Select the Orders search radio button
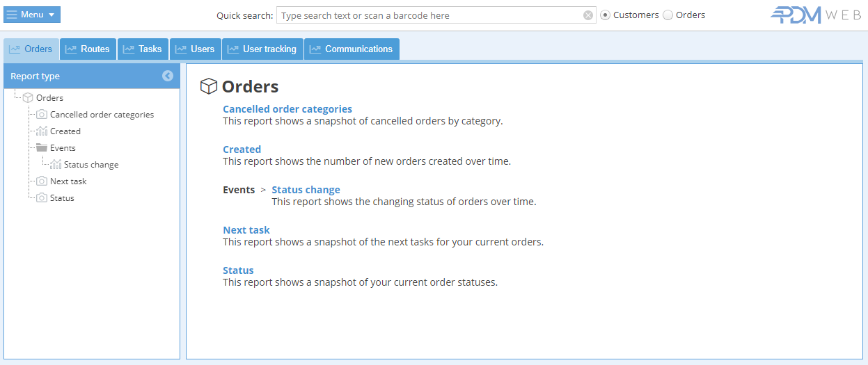The height and width of the screenshot is (365, 868). click(668, 15)
